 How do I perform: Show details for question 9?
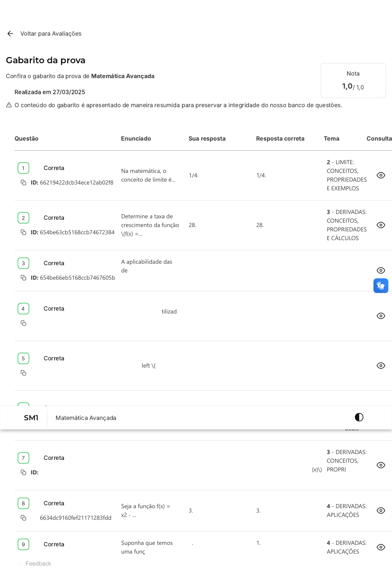pos(381,547)
